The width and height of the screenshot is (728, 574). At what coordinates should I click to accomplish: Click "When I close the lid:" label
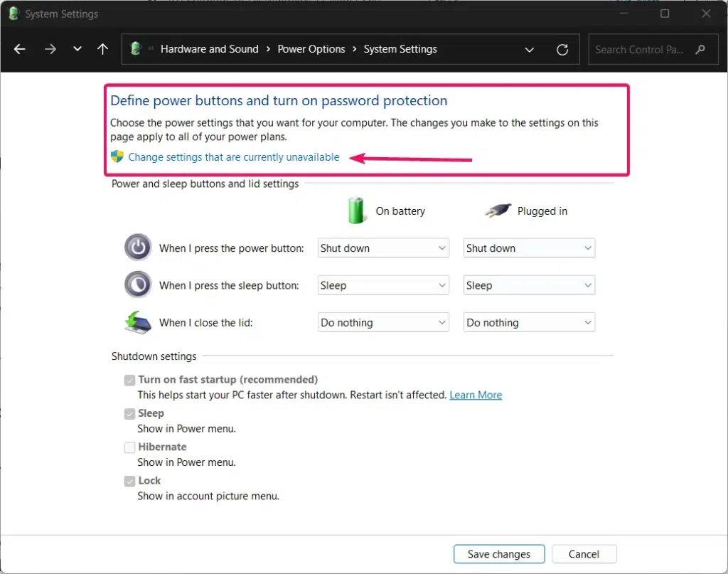pos(205,322)
